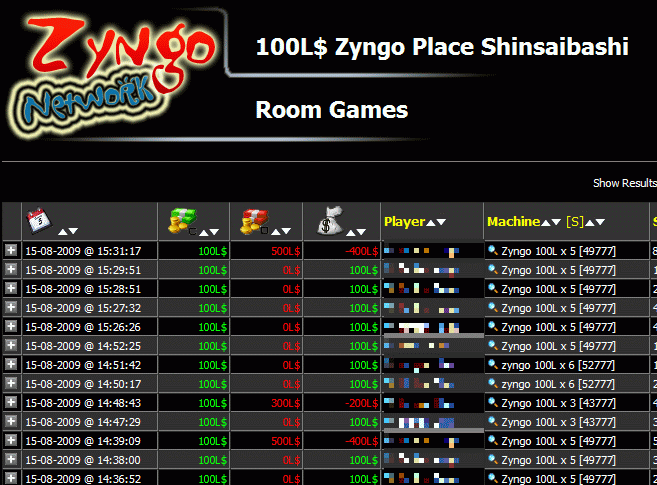Sort red cash column descending arrow

[287, 232]
